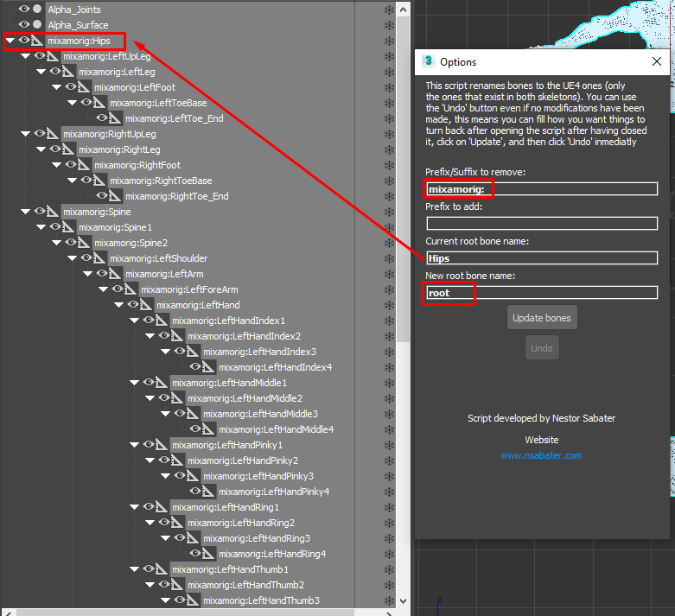The image size is (675, 616).
Task: Collapse the mixamorig:LeftHandIndex1 node
Action: pyautogui.click(x=134, y=321)
